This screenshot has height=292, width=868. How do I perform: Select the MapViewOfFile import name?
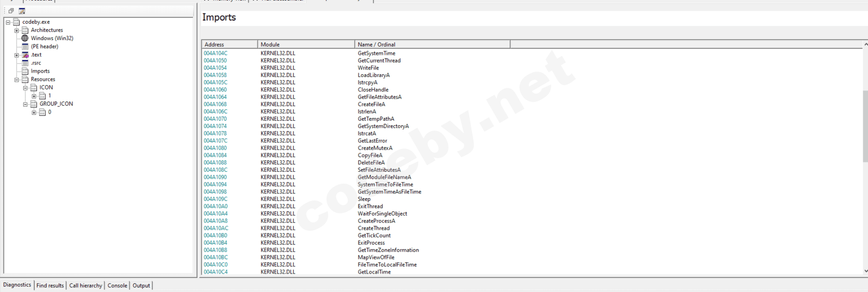click(x=376, y=257)
